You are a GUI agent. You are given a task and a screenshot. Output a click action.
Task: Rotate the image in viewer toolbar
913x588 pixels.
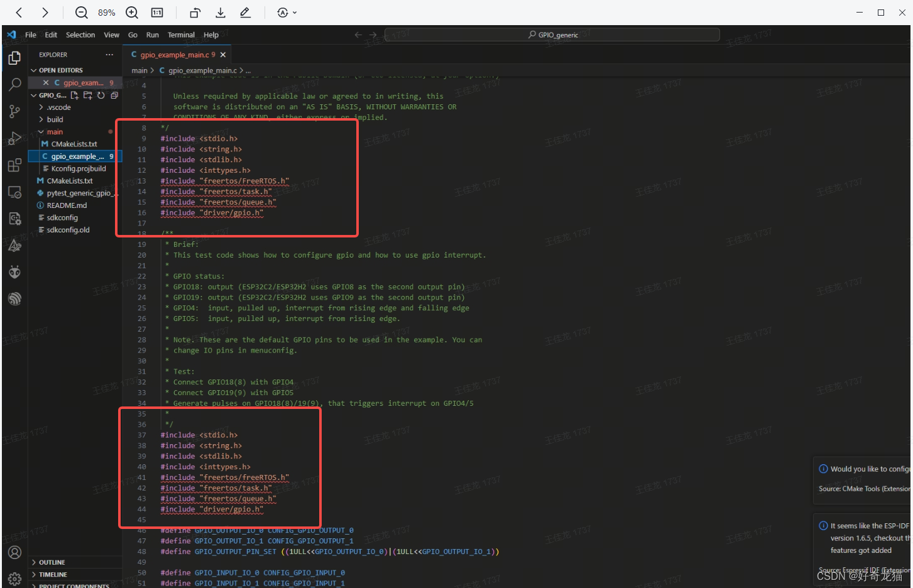pyautogui.click(x=195, y=13)
